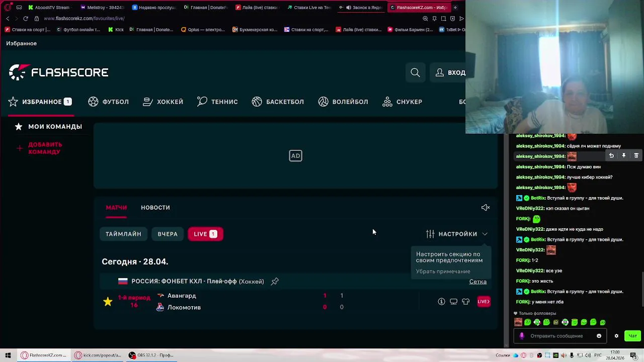644x362 pixels.
Task: Click РУС language indicator in tray
Action: (x=598, y=355)
